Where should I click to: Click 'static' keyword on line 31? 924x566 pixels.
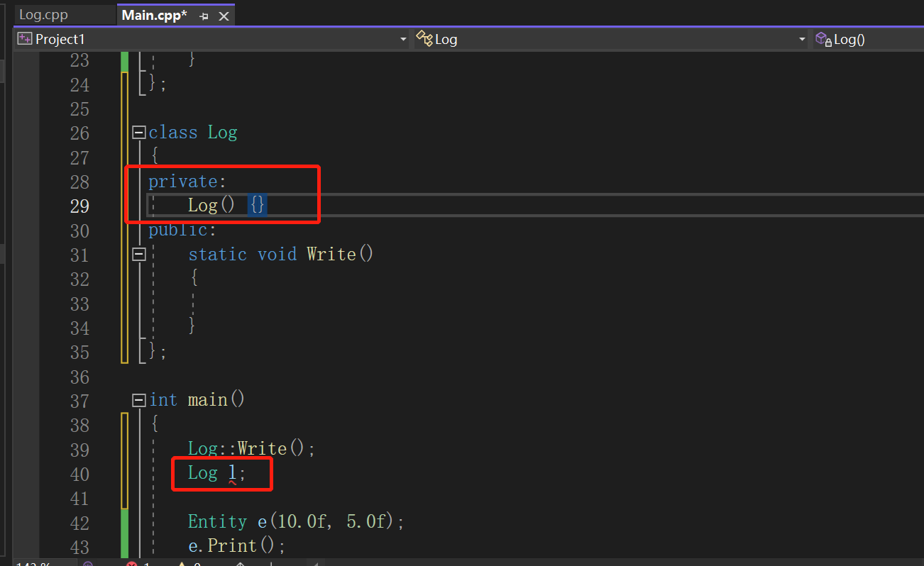coord(218,254)
